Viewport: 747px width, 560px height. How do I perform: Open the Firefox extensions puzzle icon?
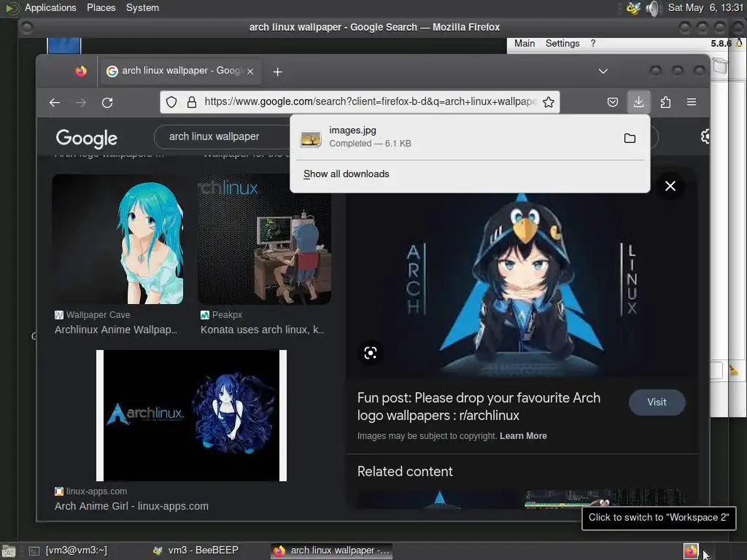coord(665,102)
